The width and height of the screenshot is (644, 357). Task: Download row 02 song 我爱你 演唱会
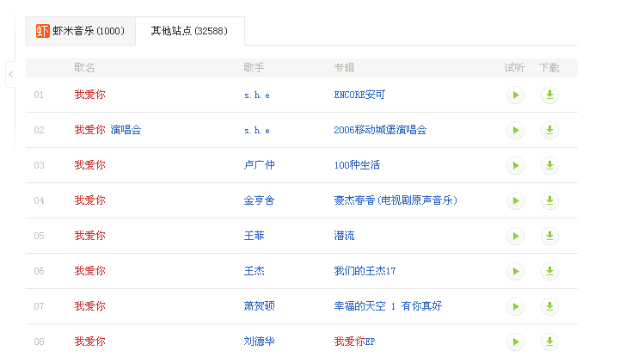tap(549, 130)
